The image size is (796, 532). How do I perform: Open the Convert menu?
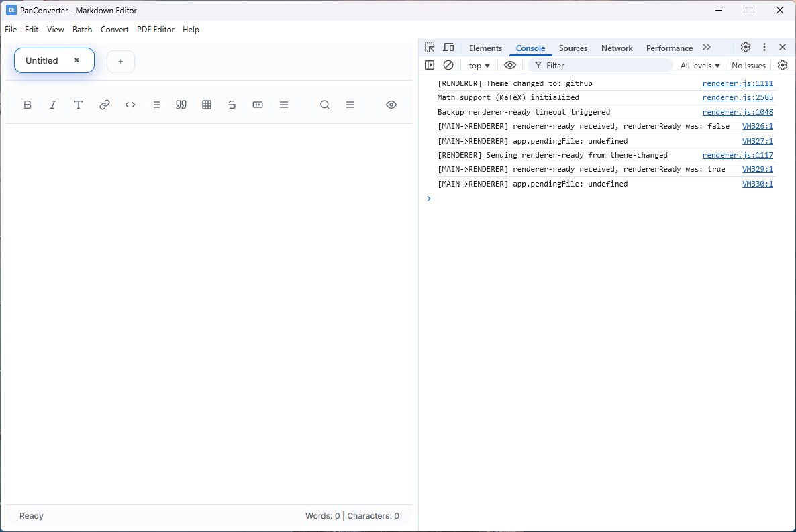[x=115, y=30]
